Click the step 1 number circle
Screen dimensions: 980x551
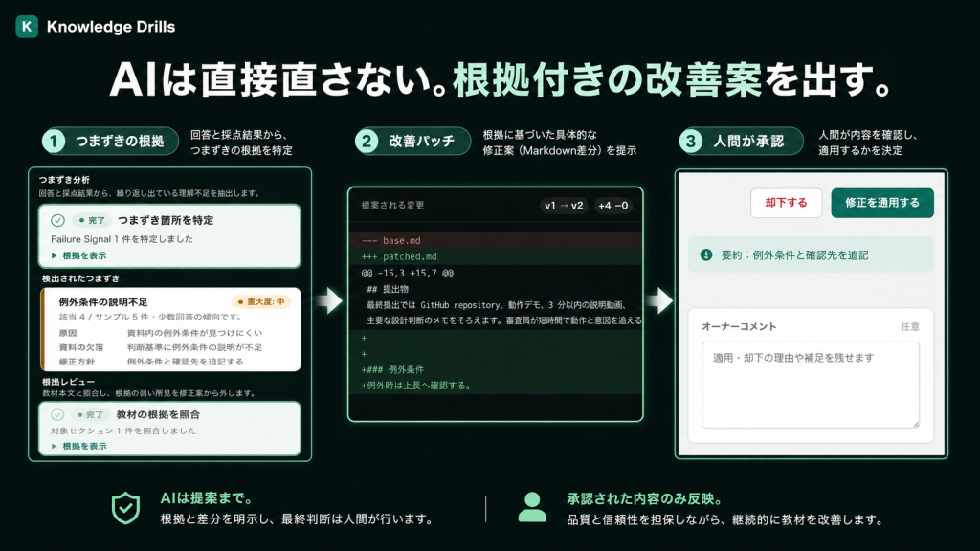pos(54,142)
